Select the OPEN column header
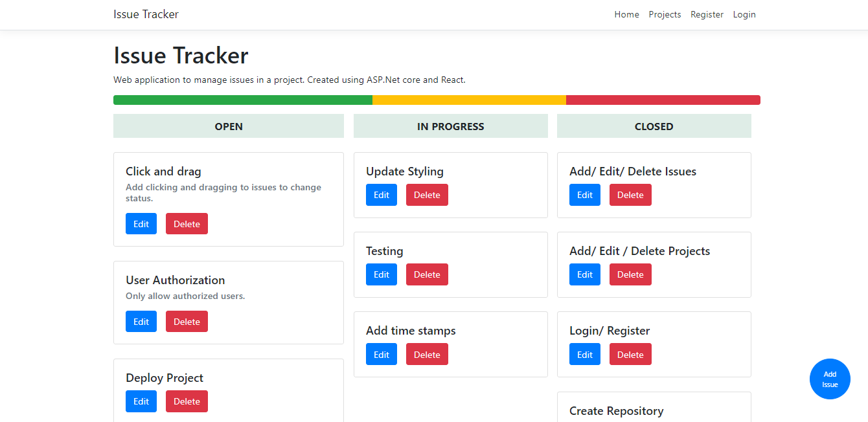 pos(228,126)
